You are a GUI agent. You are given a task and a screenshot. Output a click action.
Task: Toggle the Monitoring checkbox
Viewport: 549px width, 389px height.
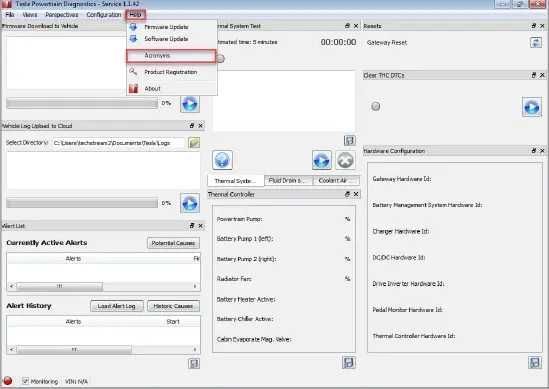[x=25, y=381]
